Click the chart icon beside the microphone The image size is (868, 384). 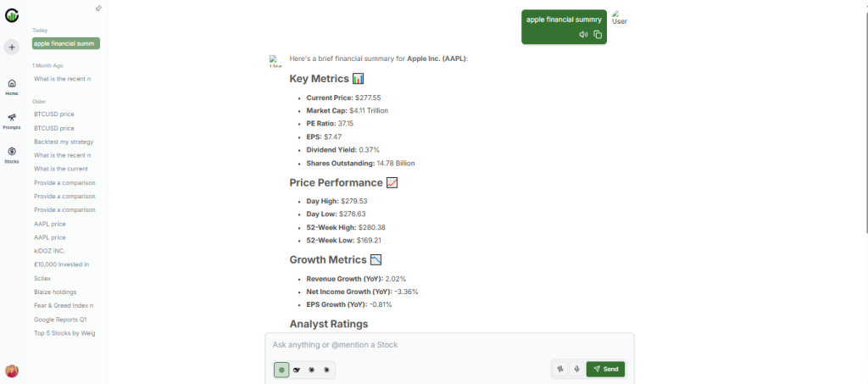point(560,369)
